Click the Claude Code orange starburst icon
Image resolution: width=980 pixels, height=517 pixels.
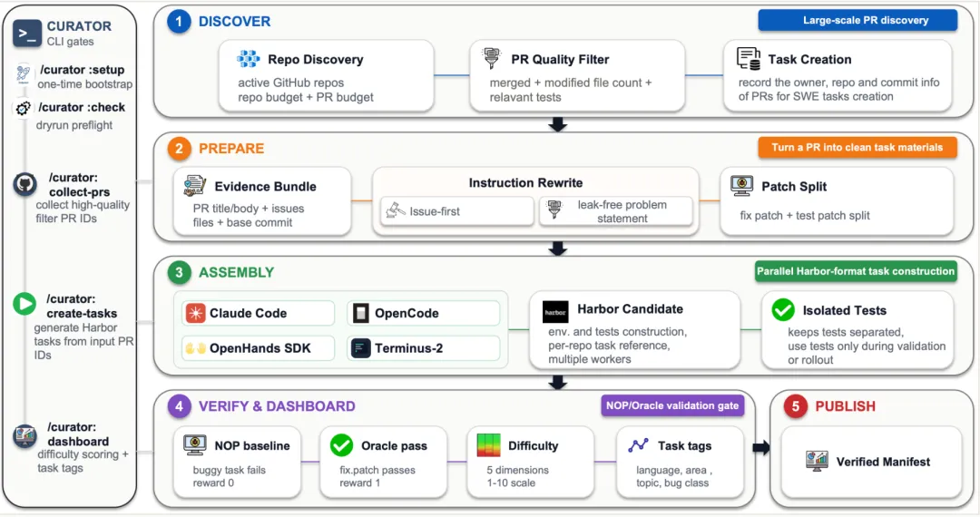(196, 313)
